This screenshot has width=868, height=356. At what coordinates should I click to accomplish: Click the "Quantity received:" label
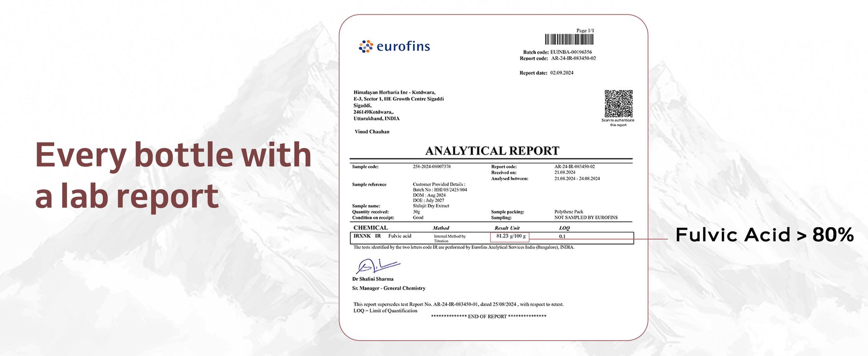(x=370, y=212)
